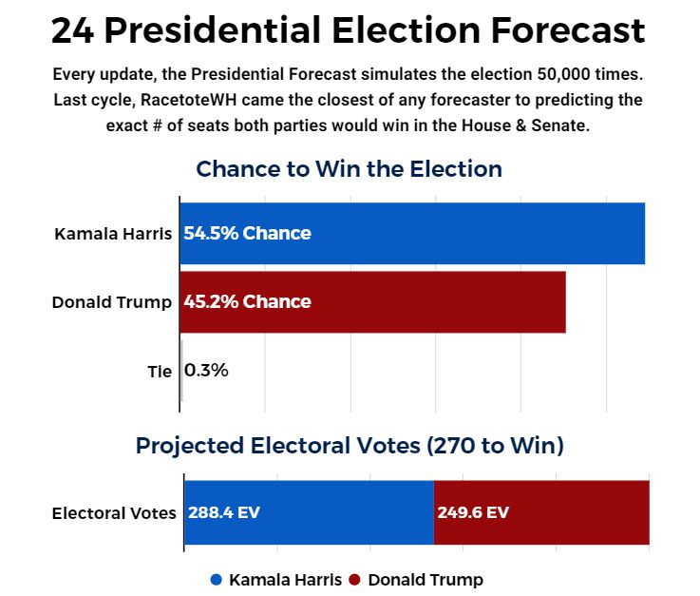Select the blue Kamala Harris chance bar
Screen dimensions: 700x596
tap(475, 234)
